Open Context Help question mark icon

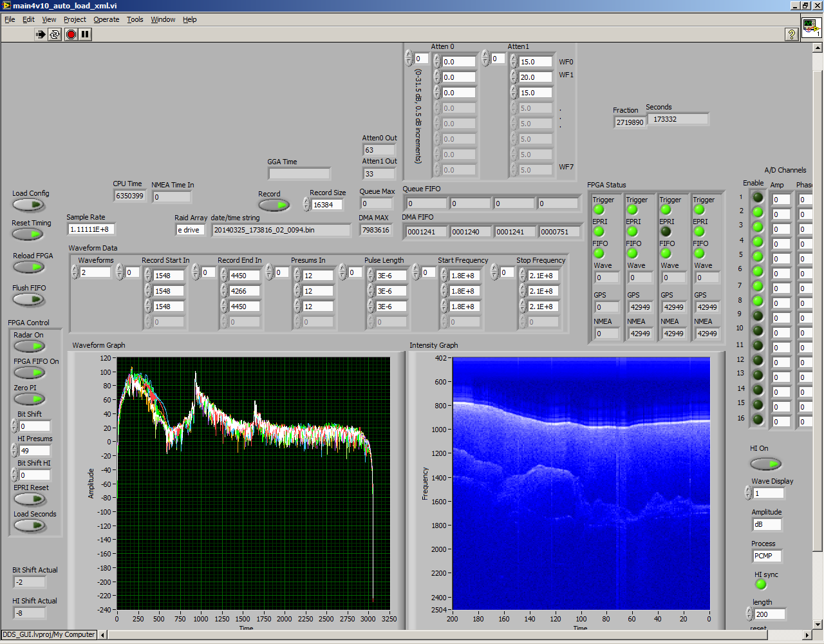(792, 34)
